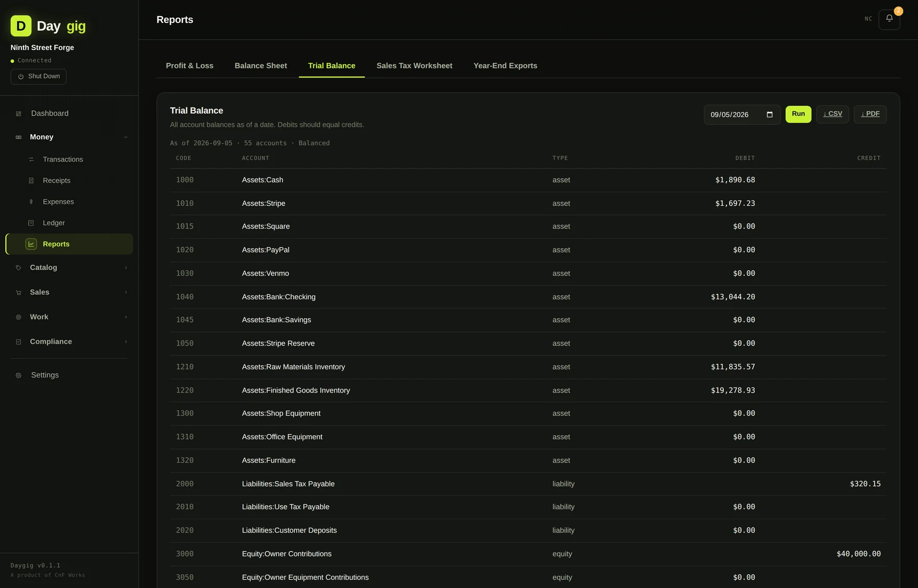Click the NC user initials

click(868, 19)
